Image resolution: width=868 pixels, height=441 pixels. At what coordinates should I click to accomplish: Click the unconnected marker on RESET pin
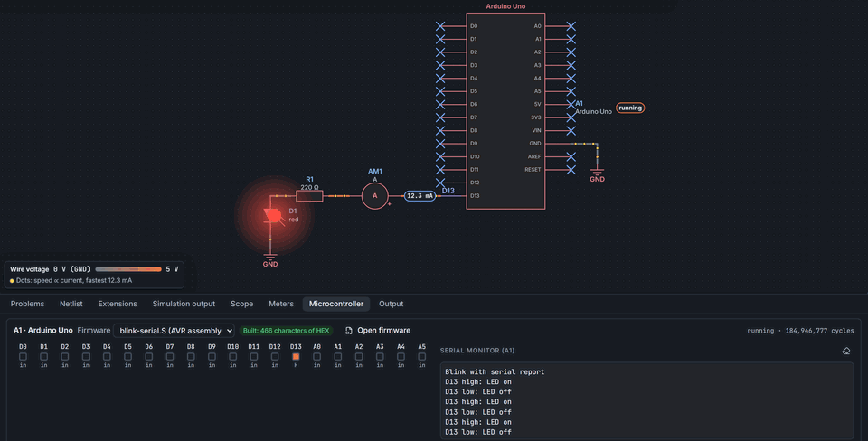coord(571,170)
